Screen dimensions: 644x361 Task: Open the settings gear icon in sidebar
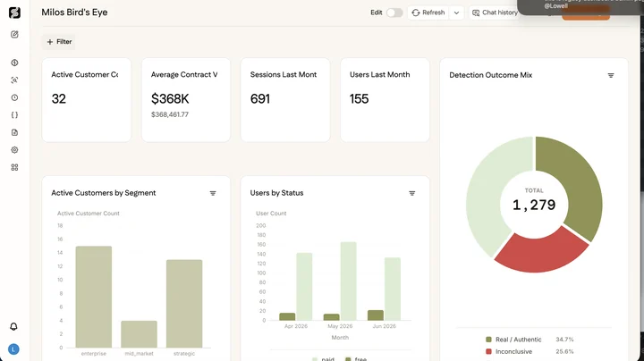click(14, 150)
